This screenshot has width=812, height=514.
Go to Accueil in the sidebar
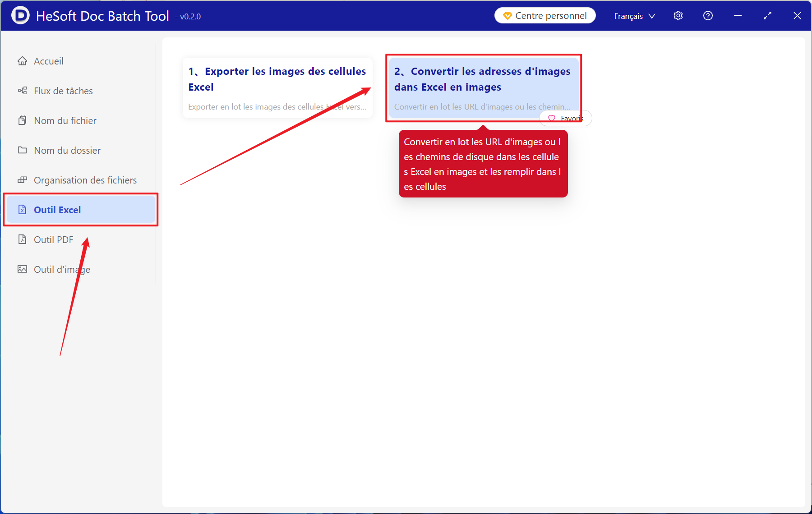[x=80, y=61]
